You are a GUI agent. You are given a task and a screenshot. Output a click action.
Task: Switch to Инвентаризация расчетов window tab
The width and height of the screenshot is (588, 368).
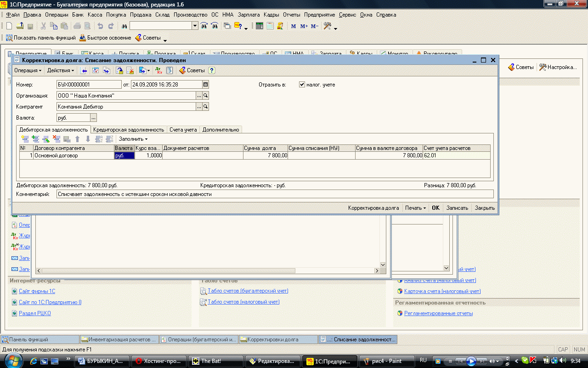pyautogui.click(x=119, y=339)
